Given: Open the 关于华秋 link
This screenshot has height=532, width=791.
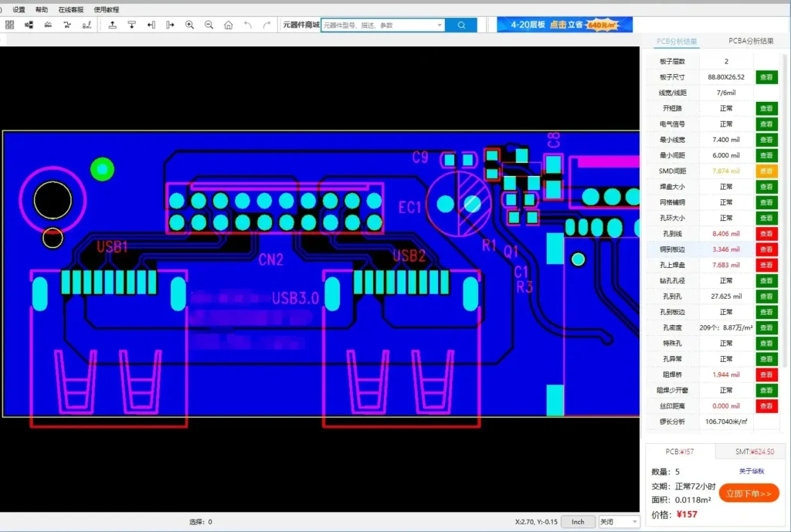Looking at the screenshot, I should 751,470.
